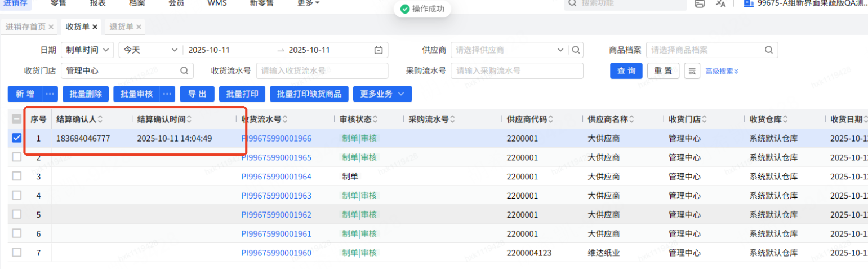The image size is (868, 269).
Task: Check the row 6 checkbox
Action: click(17, 233)
